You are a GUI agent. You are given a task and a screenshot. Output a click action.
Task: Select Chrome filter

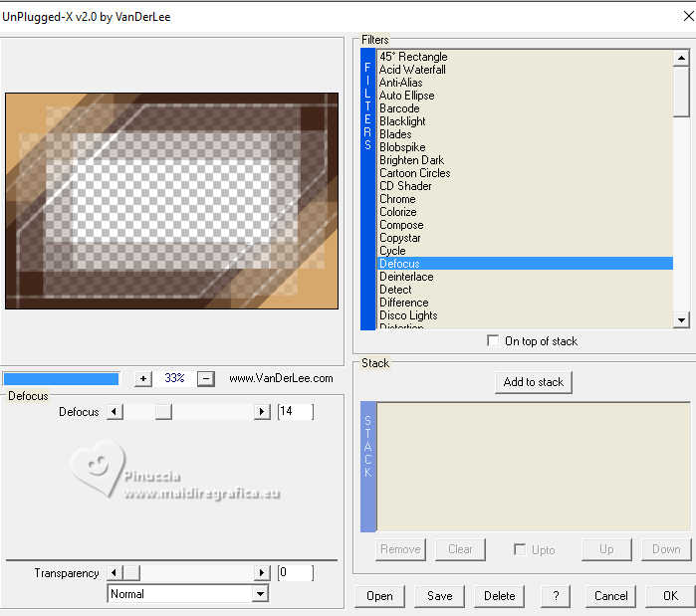(525, 199)
